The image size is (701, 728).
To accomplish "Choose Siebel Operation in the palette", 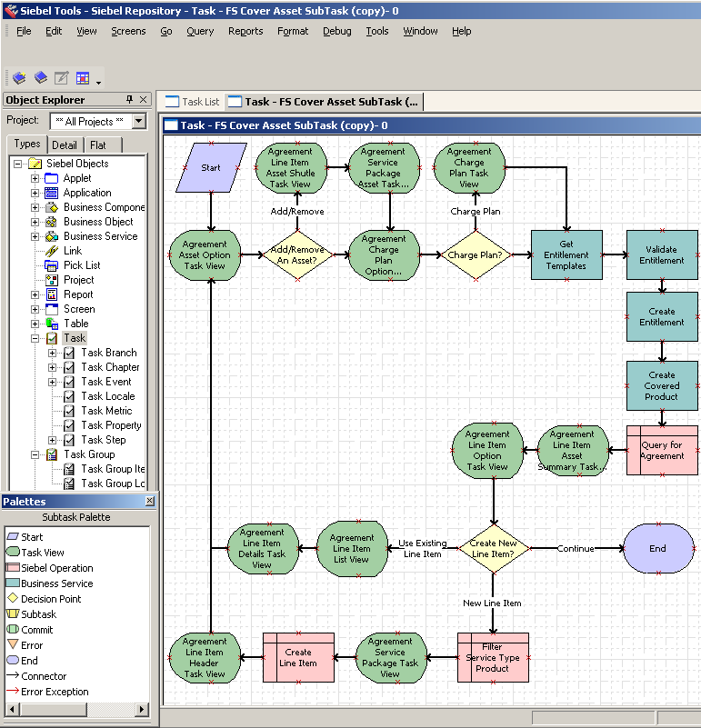I will 50,568.
